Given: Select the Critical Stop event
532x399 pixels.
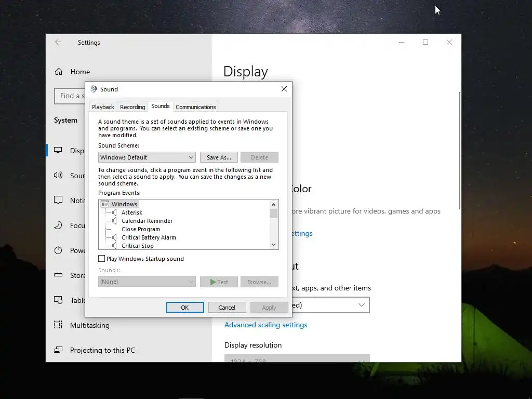Looking at the screenshot, I should [137, 246].
